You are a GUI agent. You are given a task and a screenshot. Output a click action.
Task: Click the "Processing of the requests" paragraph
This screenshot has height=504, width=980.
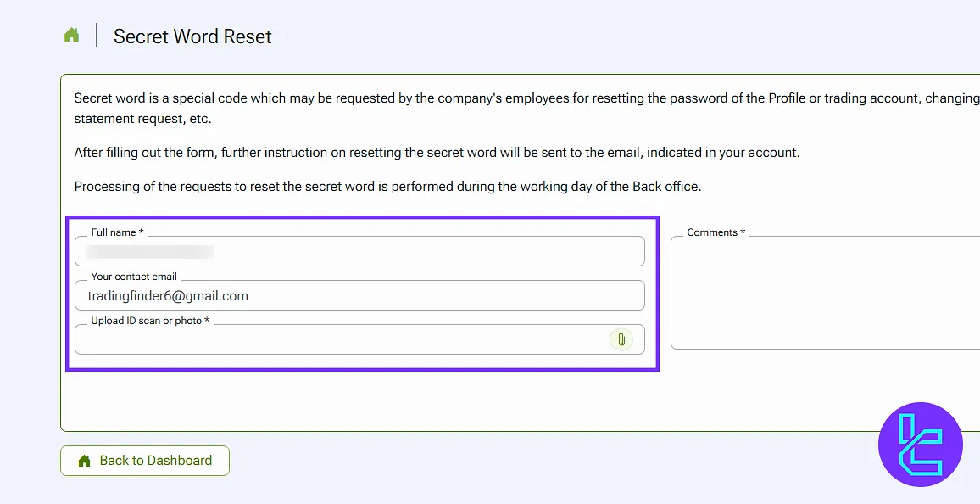pyautogui.click(x=387, y=187)
